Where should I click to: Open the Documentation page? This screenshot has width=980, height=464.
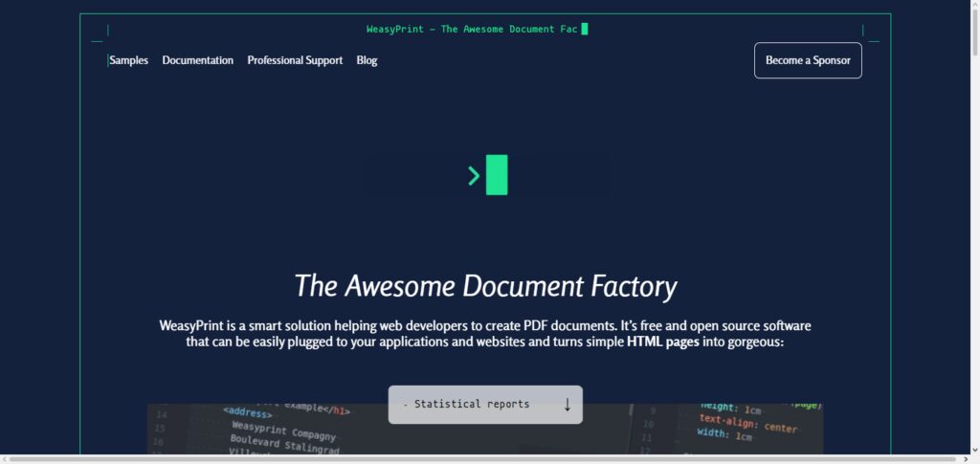[197, 60]
